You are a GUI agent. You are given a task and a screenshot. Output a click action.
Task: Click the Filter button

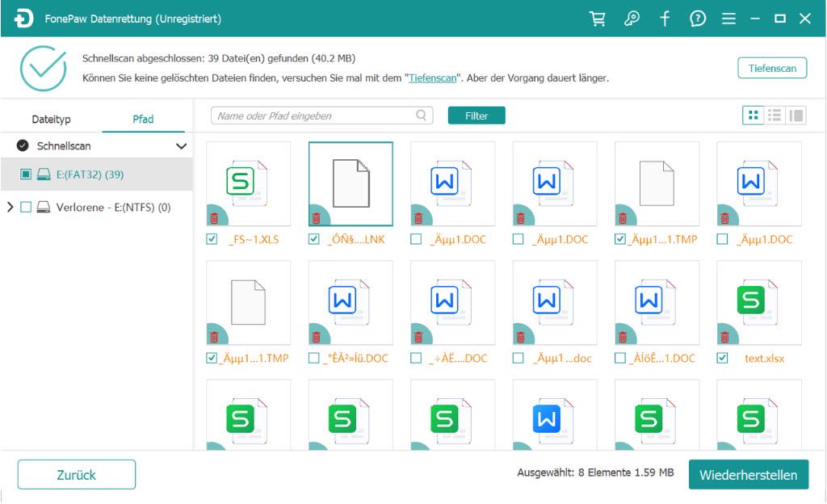click(476, 115)
